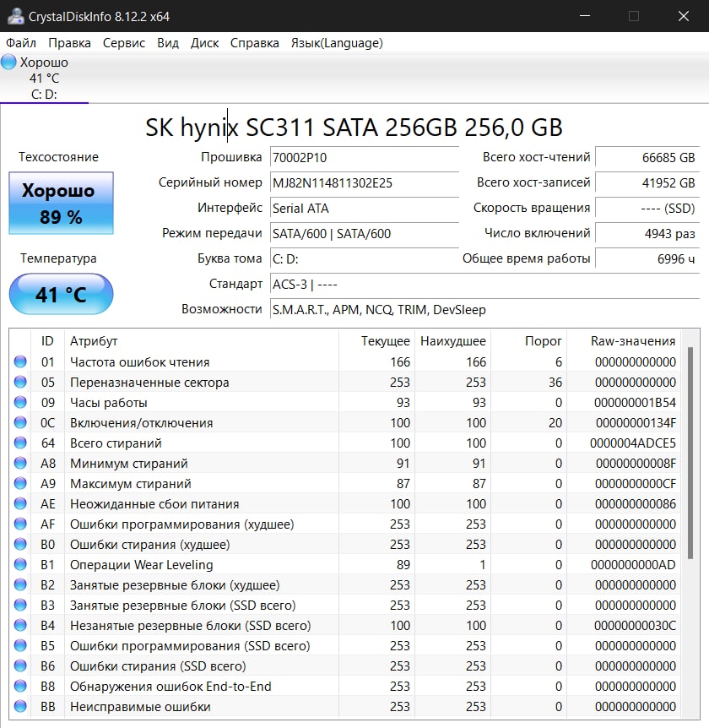Open the Вид menu

[x=168, y=43]
